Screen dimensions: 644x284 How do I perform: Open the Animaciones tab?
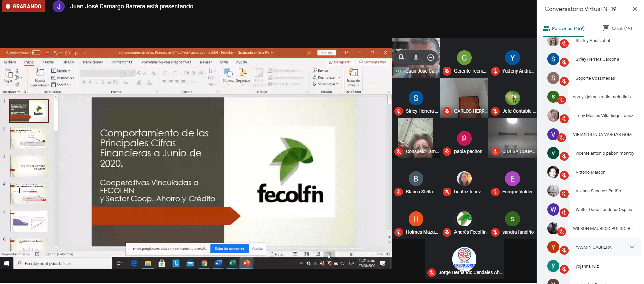pos(122,62)
